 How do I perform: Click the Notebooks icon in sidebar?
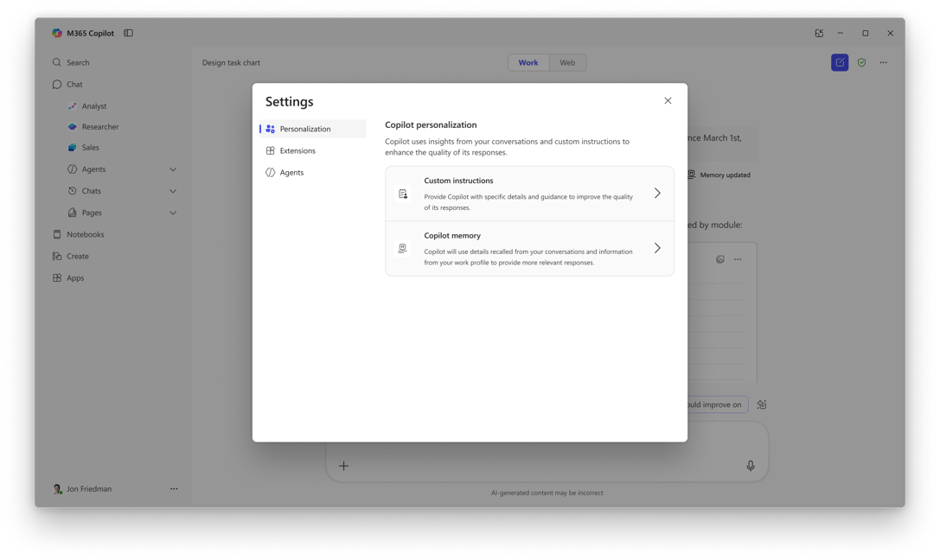tap(57, 234)
